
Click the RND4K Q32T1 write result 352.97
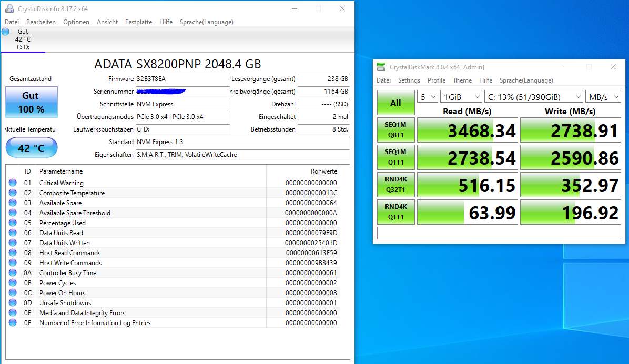click(571, 185)
